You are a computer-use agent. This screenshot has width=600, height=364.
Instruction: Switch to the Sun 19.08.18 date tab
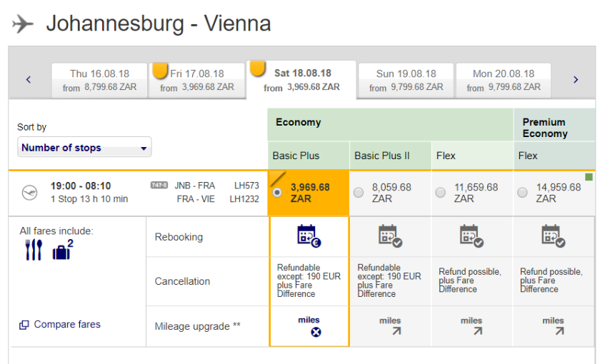coord(406,80)
